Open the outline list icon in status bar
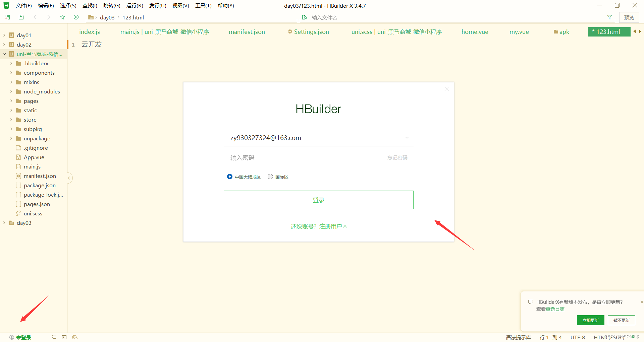The width and height of the screenshot is (644, 342). tap(54, 337)
